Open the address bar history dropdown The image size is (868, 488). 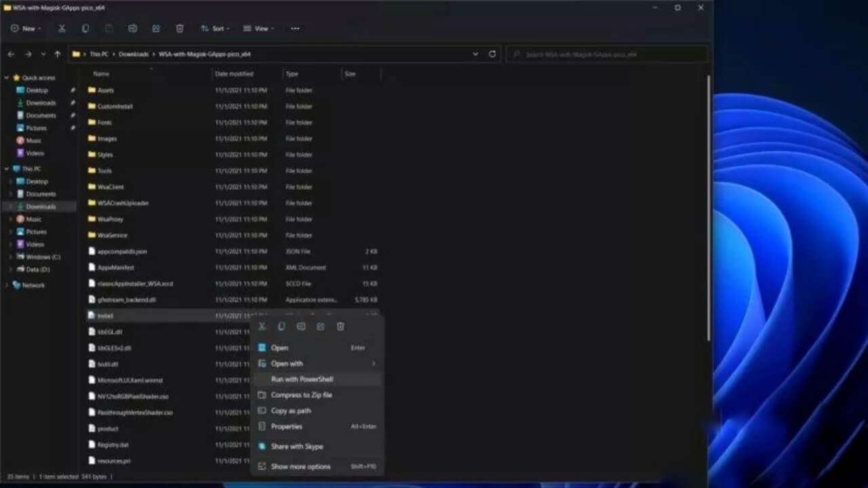pos(475,54)
